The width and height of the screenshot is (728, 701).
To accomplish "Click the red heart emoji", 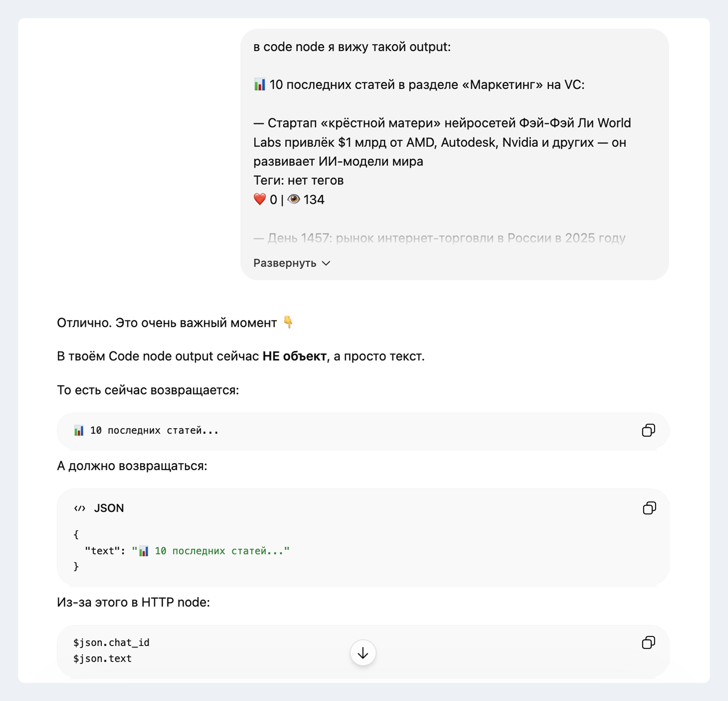I will [260, 200].
